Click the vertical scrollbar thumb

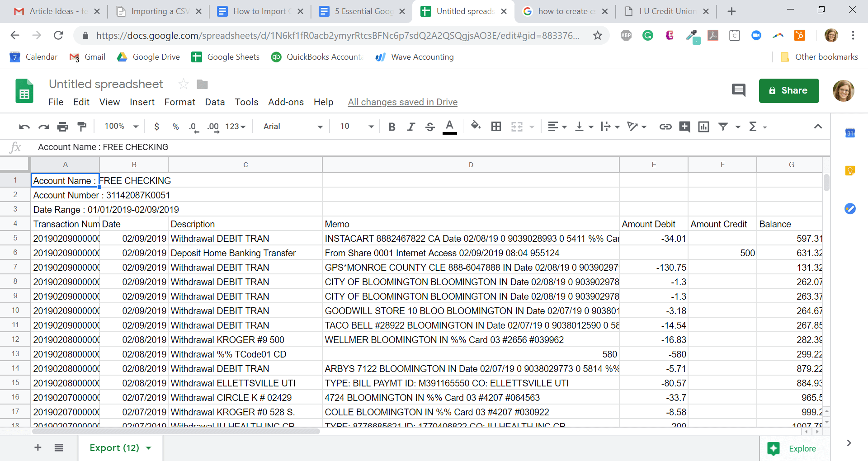click(826, 183)
